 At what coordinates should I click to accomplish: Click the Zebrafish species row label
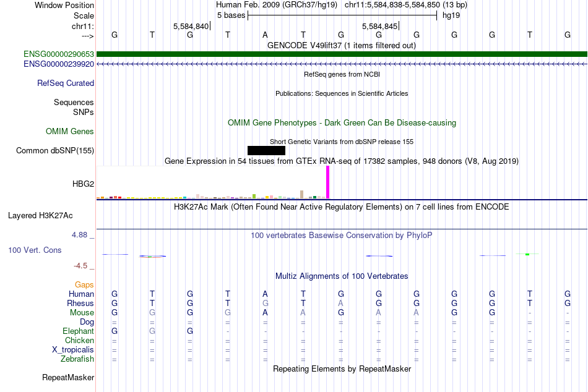coord(77,359)
